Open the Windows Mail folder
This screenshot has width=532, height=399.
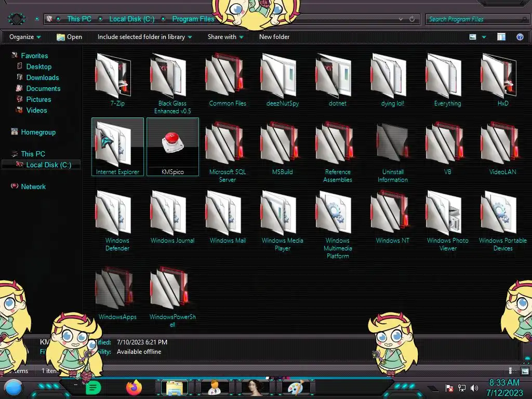tap(228, 217)
